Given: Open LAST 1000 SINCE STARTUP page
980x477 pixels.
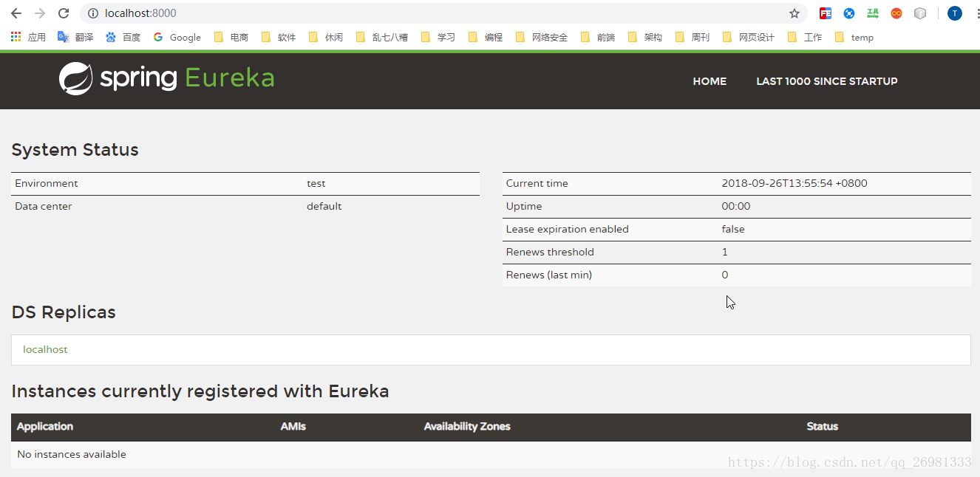Looking at the screenshot, I should pyautogui.click(x=827, y=81).
